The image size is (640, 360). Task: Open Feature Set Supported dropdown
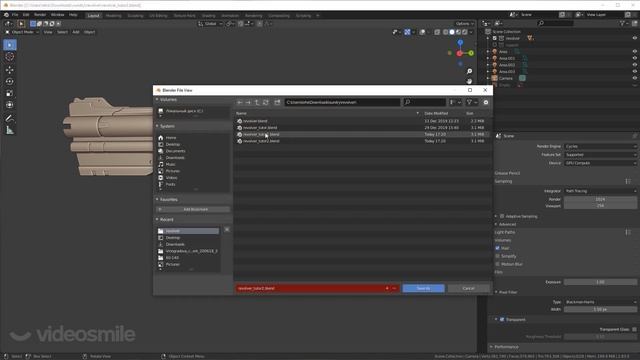(600, 155)
